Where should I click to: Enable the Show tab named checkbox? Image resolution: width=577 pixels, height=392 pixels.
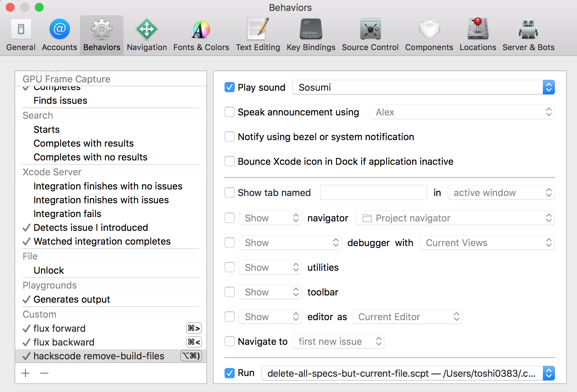coord(230,192)
